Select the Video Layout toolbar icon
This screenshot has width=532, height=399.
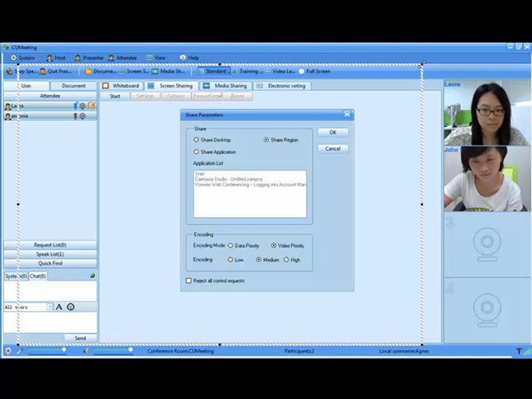(280, 71)
